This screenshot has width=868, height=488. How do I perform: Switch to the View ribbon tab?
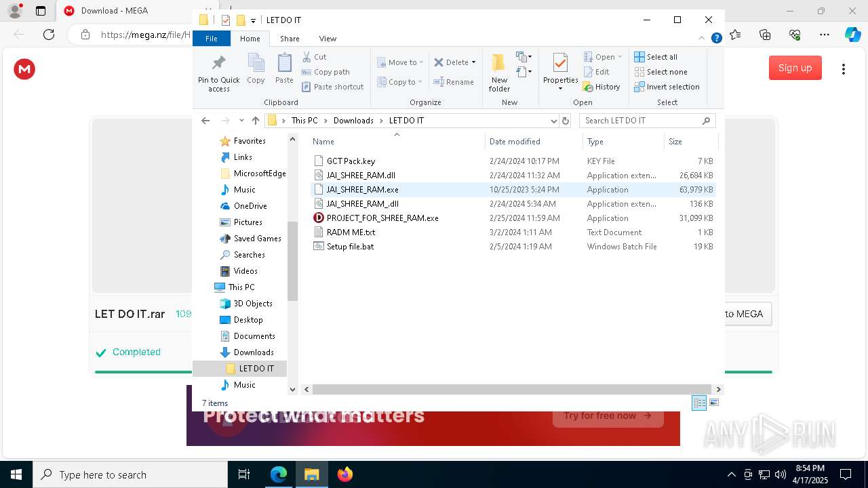tap(328, 39)
